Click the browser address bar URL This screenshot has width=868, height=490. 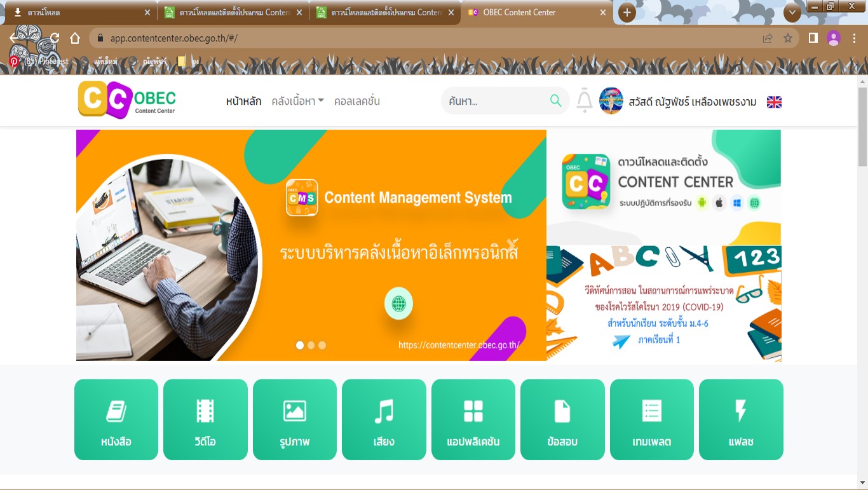[173, 38]
